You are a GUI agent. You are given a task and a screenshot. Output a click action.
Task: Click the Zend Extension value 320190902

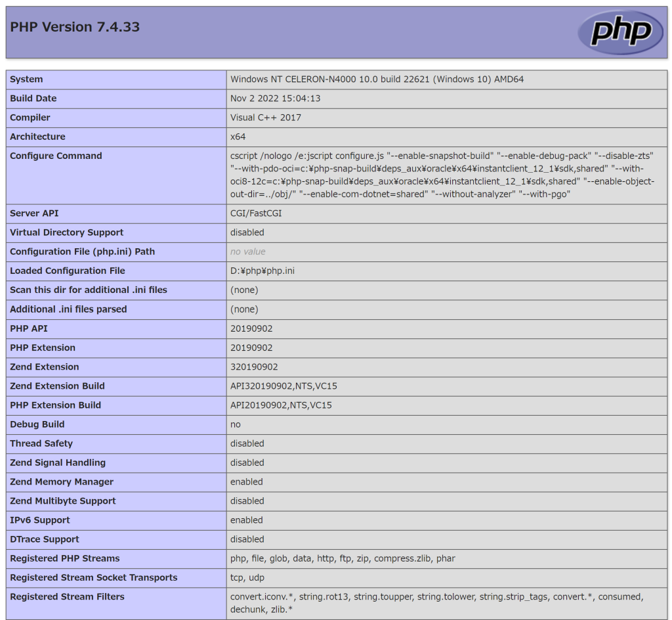click(x=254, y=367)
